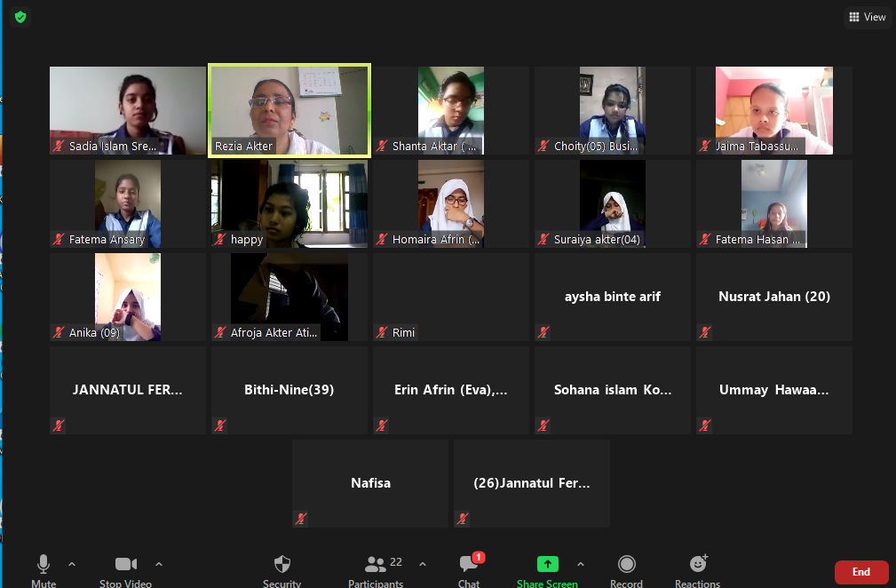This screenshot has height=588, width=896.
Task: Select Sadia Islam Sre... video tile
Action: pyautogui.click(x=127, y=110)
